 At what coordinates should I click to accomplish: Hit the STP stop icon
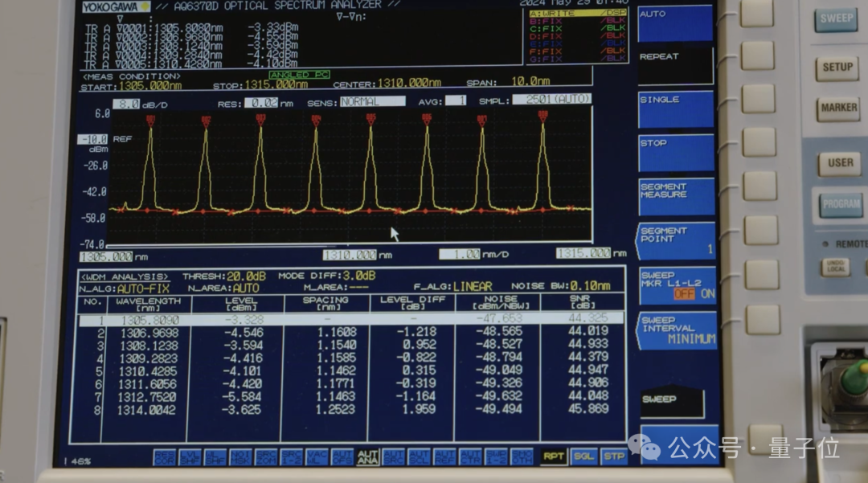(614, 456)
